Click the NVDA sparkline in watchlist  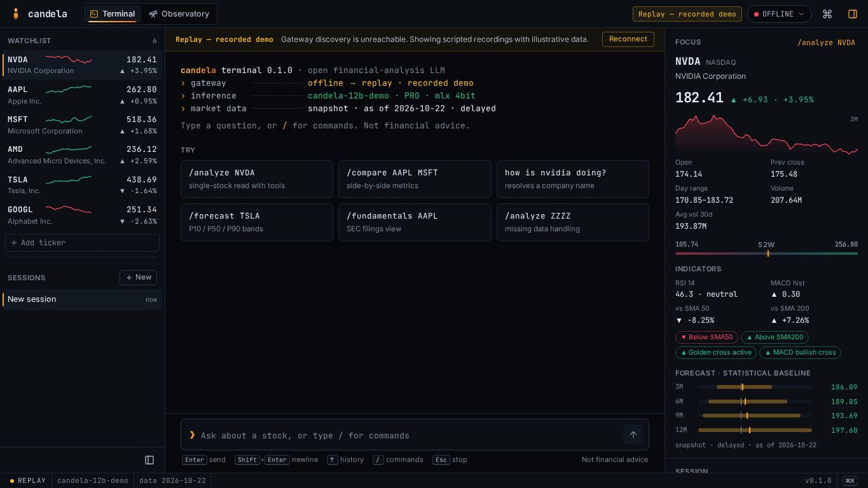69,60
